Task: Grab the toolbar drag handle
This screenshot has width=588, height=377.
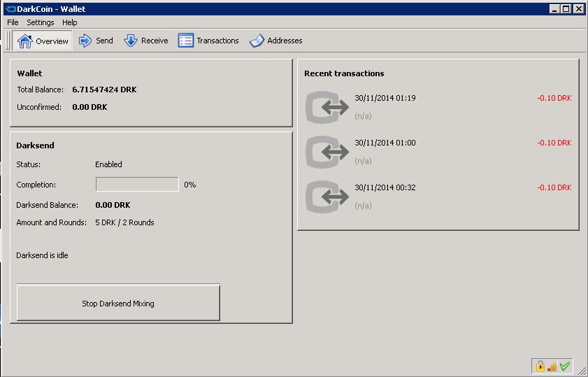Action: click(x=8, y=41)
